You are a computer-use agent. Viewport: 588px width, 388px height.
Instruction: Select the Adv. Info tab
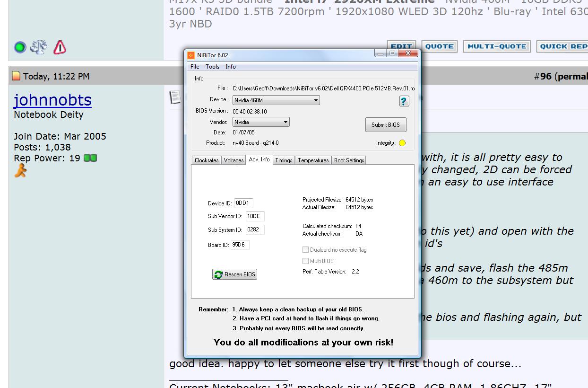coord(259,159)
